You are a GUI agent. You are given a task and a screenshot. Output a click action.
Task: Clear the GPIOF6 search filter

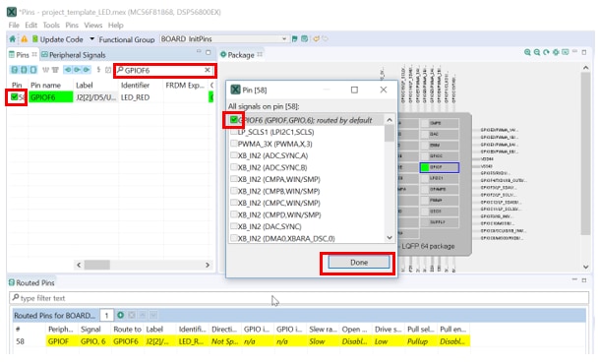[207, 70]
